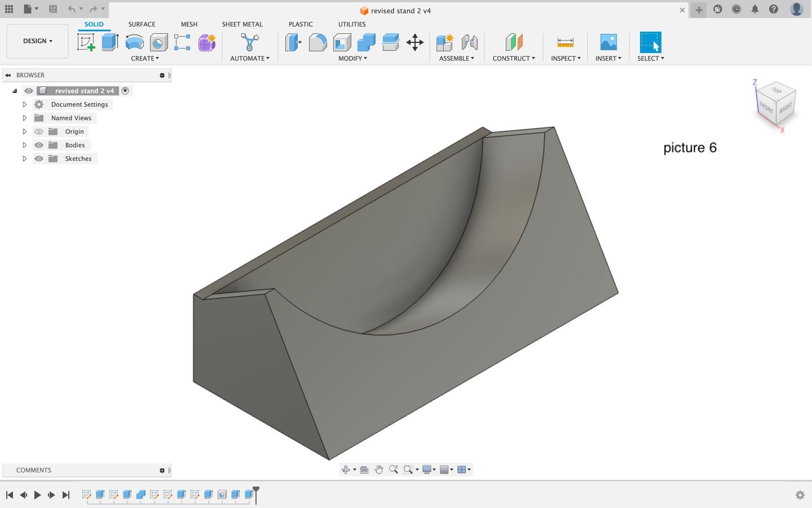Activate the Pan hand tool
This screenshot has width=812, height=508.
coord(379,470)
